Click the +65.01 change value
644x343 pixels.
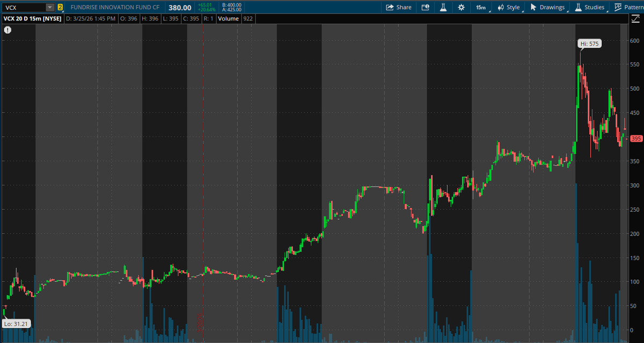pos(205,5)
